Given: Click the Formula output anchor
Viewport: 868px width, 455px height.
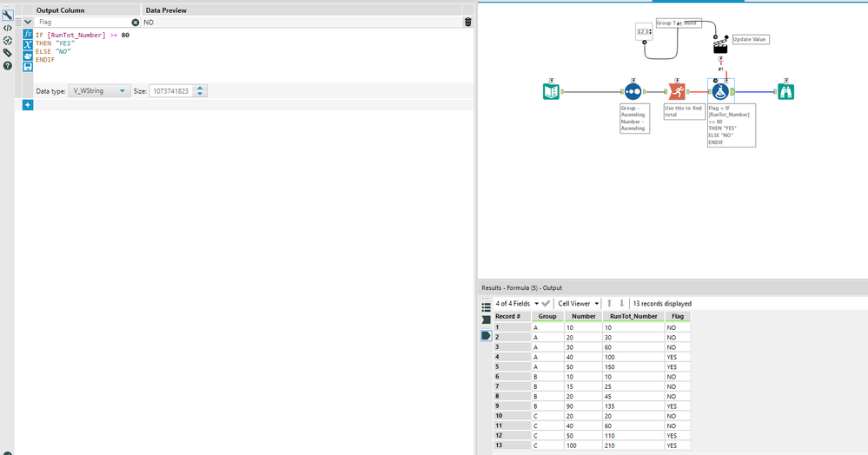Looking at the screenshot, I should tap(733, 92).
